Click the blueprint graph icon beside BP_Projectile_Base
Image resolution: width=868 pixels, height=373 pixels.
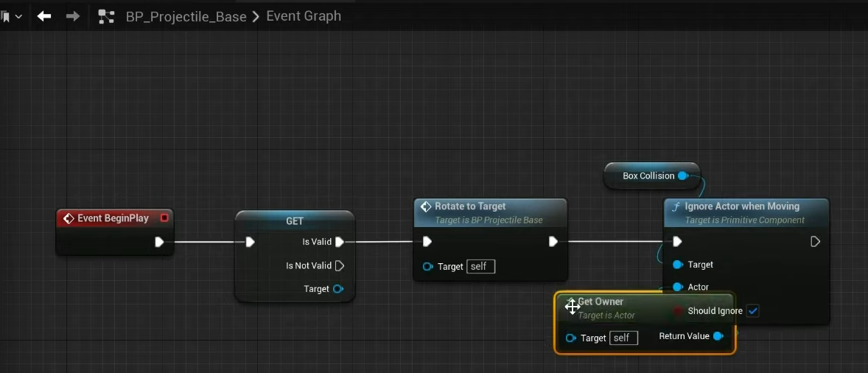pos(106,16)
